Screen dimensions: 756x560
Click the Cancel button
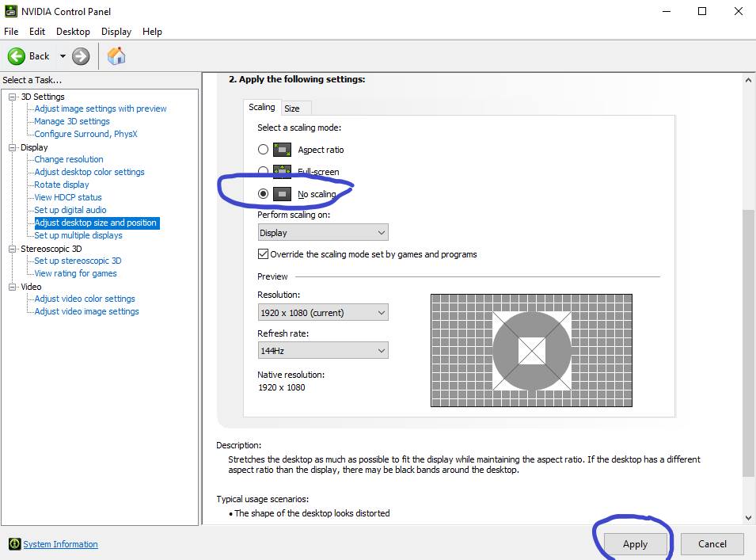pyautogui.click(x=712, y=544)
